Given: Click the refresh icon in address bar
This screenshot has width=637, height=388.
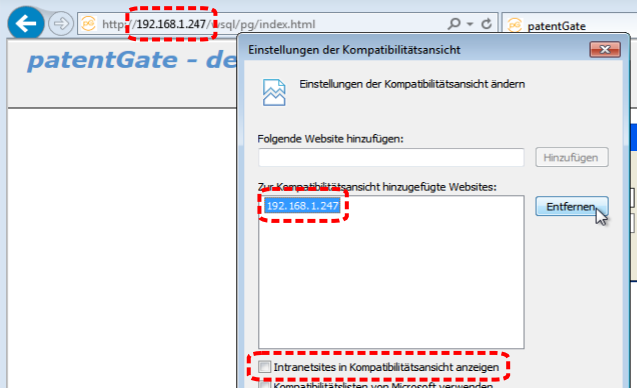Looking at the screenshot, I should pos(486,24).
